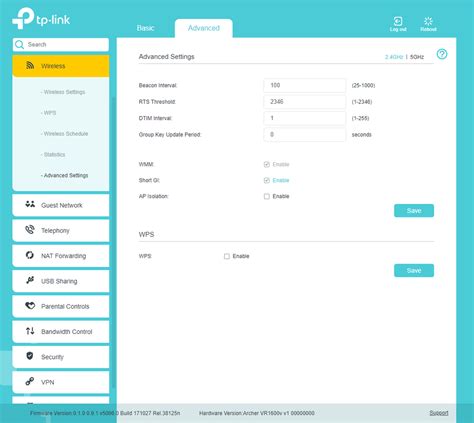Expand the Security menu

tap(61, 357)
